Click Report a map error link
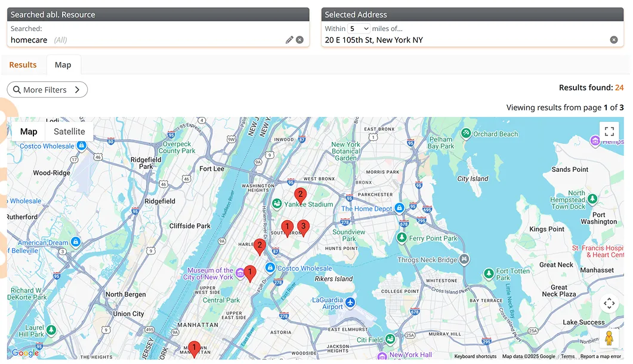Screen dimensions: 633x364 601,356
